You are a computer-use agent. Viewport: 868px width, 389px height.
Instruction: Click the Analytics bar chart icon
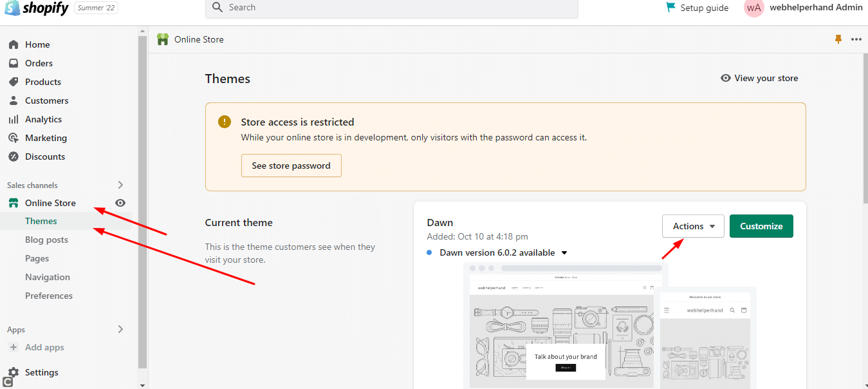pos(13,119)
